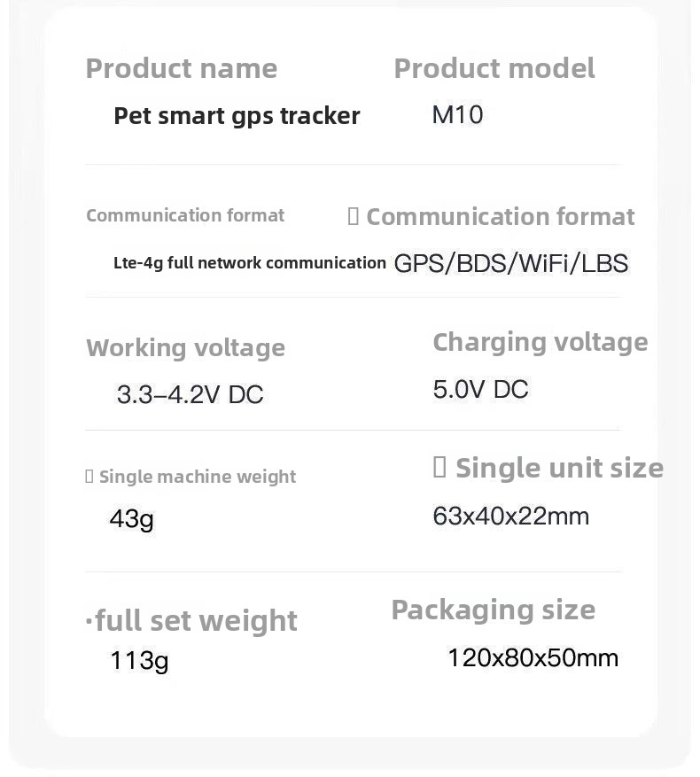Click the "Packaging size" heading
The width and height of the screenshot is (700, 777).
tap(494, 610)
